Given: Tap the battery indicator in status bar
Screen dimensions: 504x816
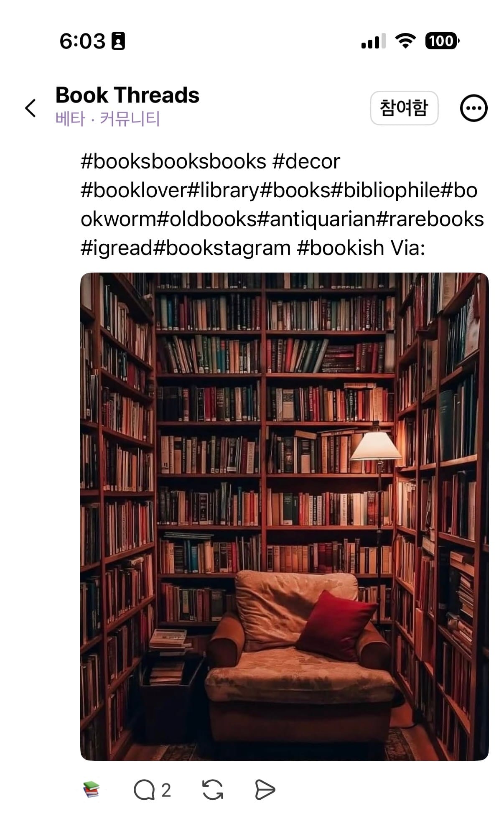Looking at the screenshot, I should point(442,41).
